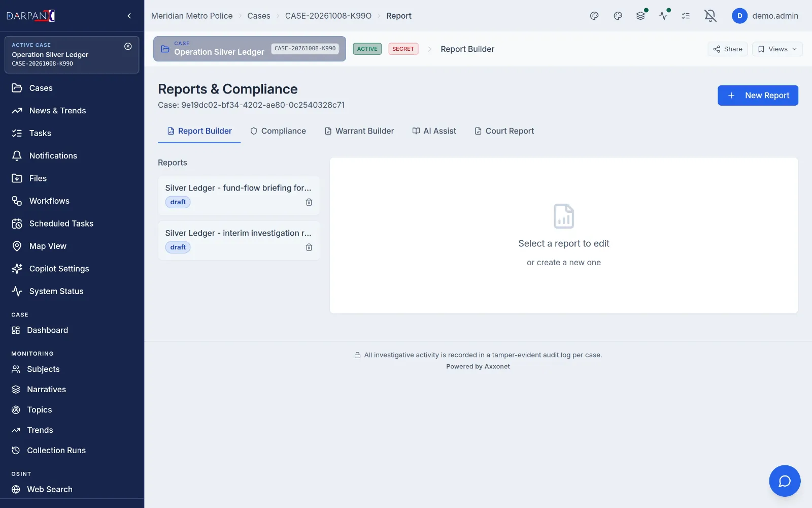The image size is (812, 508).
Task: Open the case Dashboard
Action: pos(72,330)
